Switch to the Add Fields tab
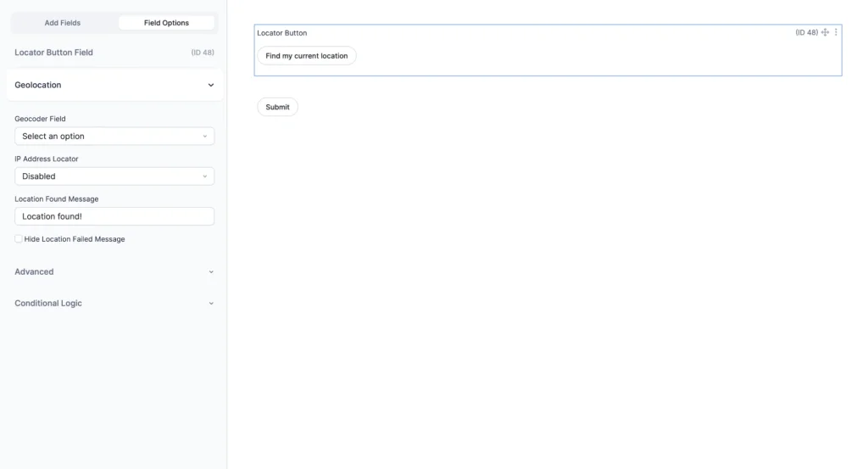The height and width of the screenshot is (469, 868). click(63, 23)
